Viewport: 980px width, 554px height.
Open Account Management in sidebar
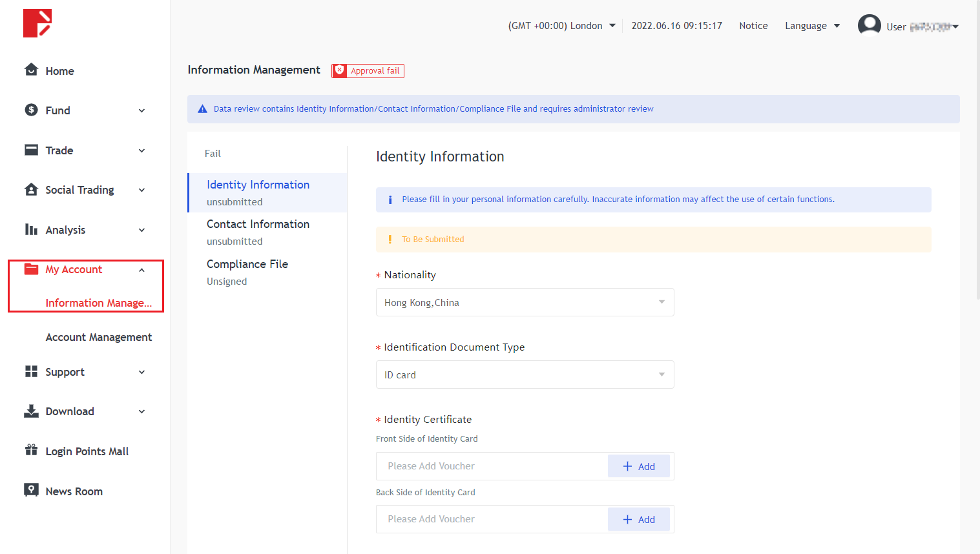(98, 337)
